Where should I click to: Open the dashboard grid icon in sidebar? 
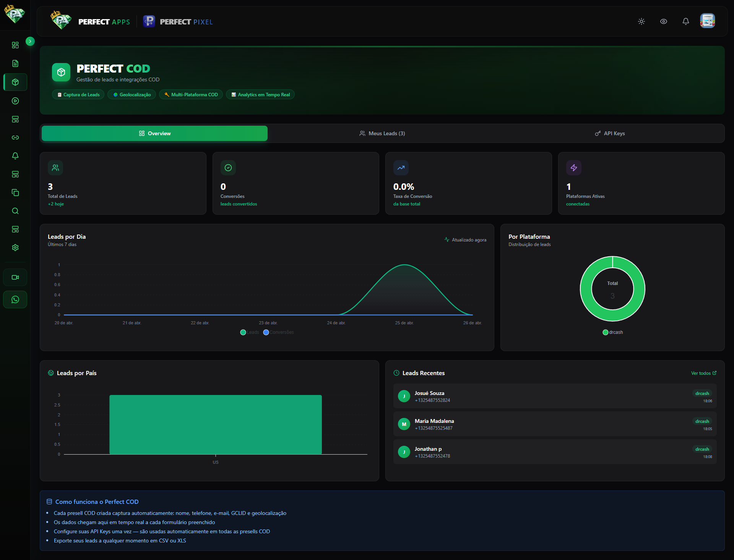[x=15, y=45]
